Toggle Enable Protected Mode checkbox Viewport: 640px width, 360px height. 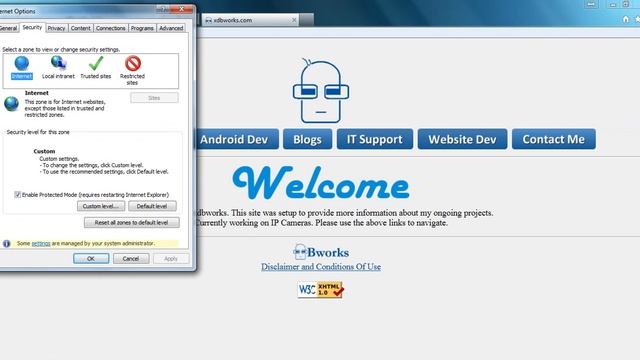[x=18, y=195]
